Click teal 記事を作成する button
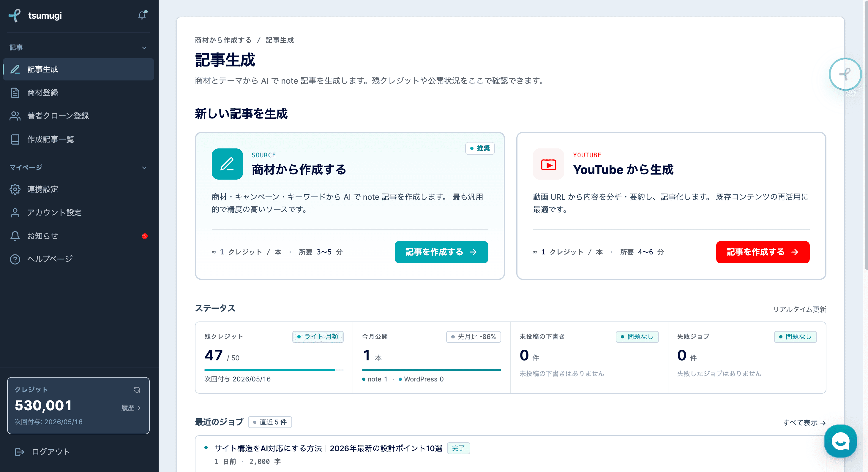868x472 pixels. point(441,252)
